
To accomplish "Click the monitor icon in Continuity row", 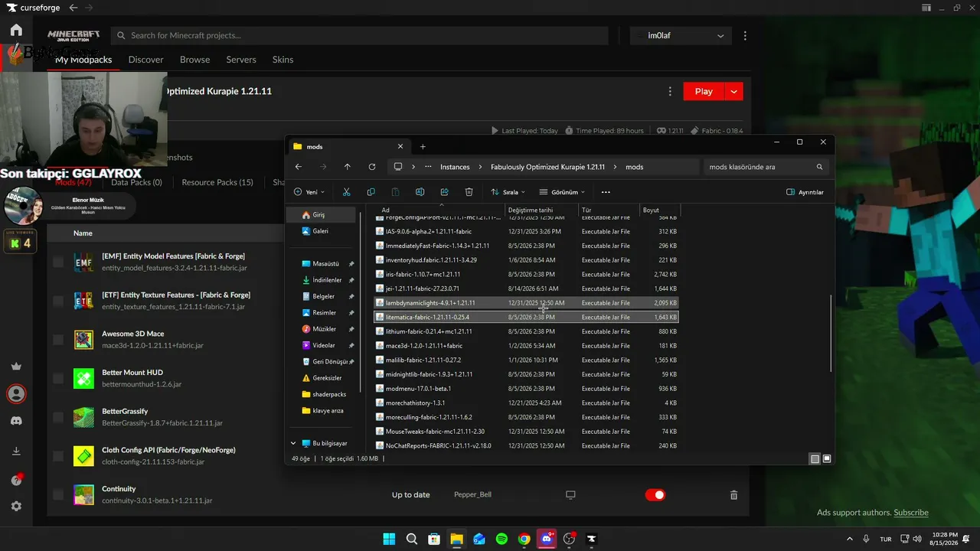I will tap(570, 495).
